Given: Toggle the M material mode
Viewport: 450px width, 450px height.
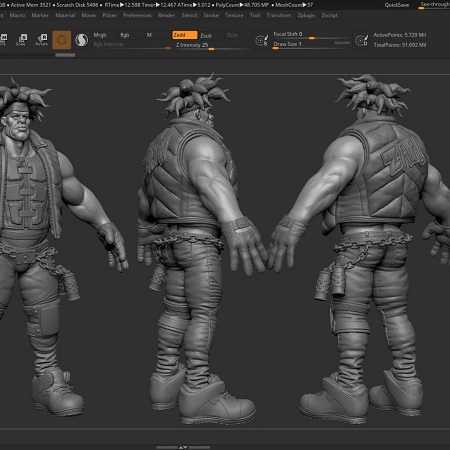Looking at the screenshot, I should [x=149, y=35].
